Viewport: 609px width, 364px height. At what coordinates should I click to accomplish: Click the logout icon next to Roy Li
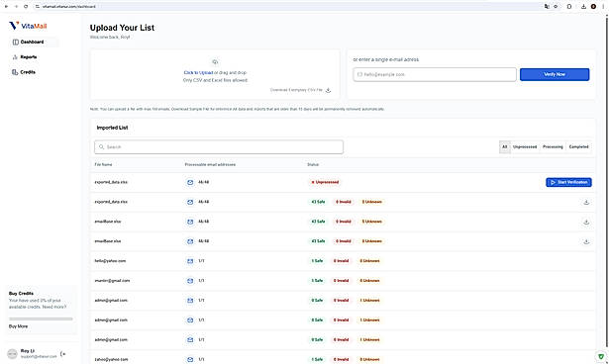click(x=63, y=354)
